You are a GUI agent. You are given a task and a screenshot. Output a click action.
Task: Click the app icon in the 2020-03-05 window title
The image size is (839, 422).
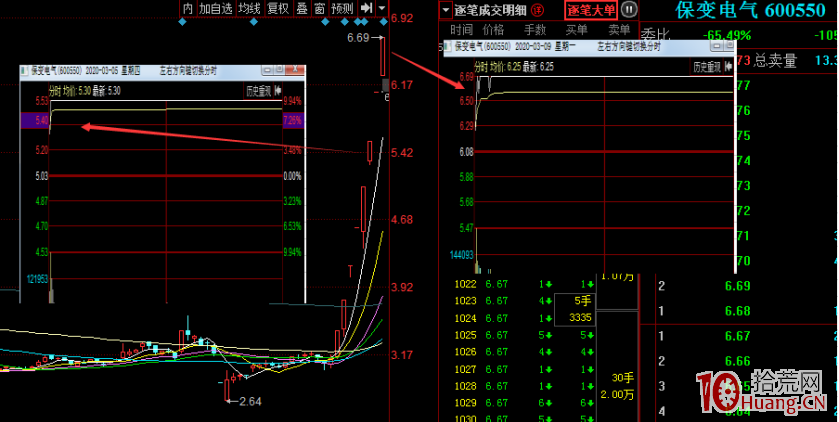point(25,71)
